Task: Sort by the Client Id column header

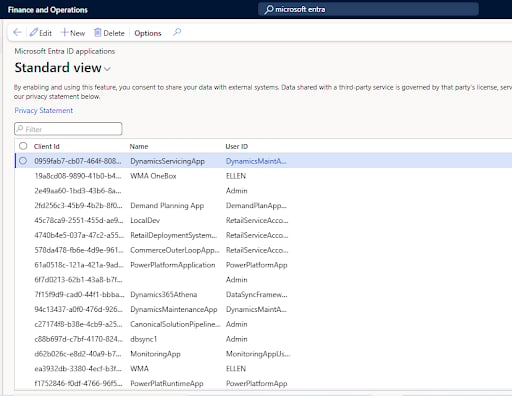Action: tap(47, 146)
